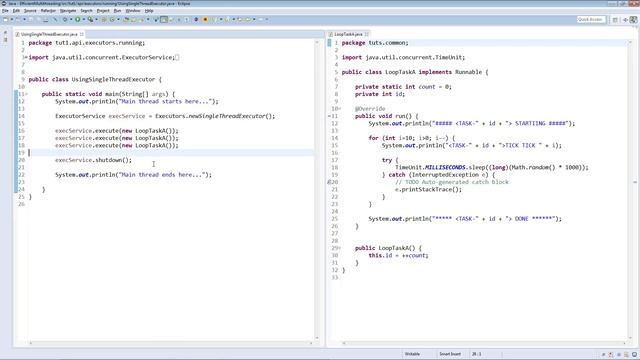
Task: Click 'this.id = ++count;' line
Action: click(x=398, y=256)
